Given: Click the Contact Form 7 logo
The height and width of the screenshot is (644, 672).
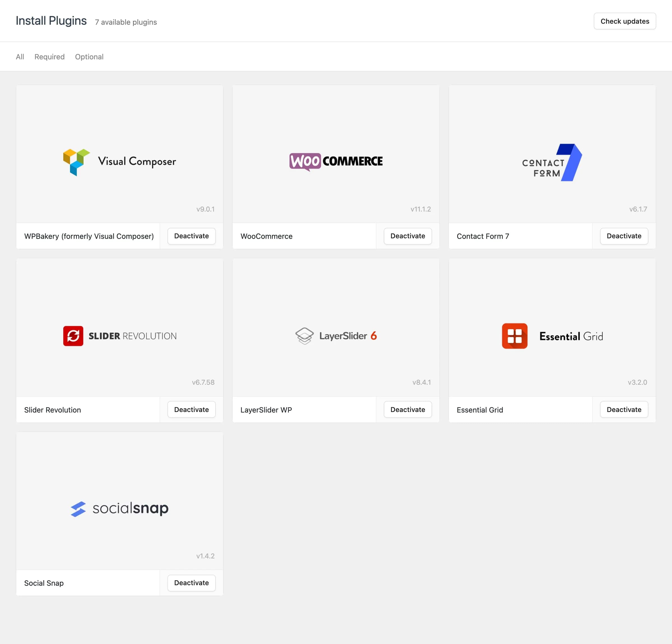Looking at the screenshot, I should (x=552, y=162).
